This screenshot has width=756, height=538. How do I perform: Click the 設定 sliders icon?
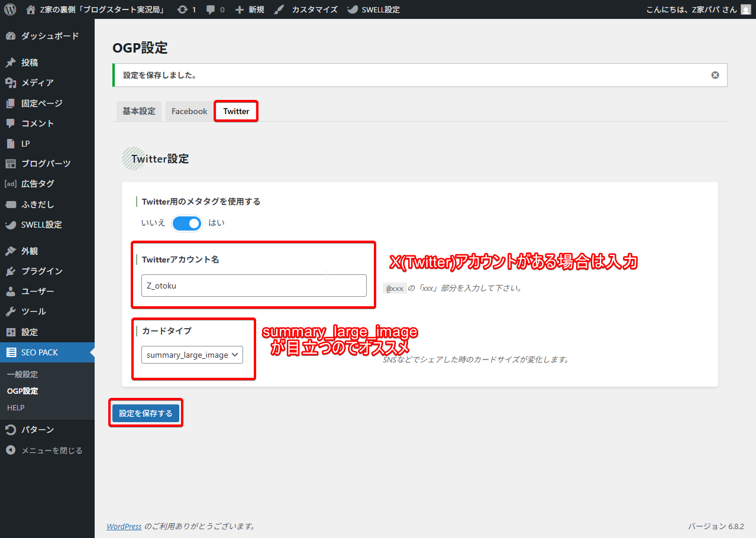pyautogui.click(x=11, y=332)
